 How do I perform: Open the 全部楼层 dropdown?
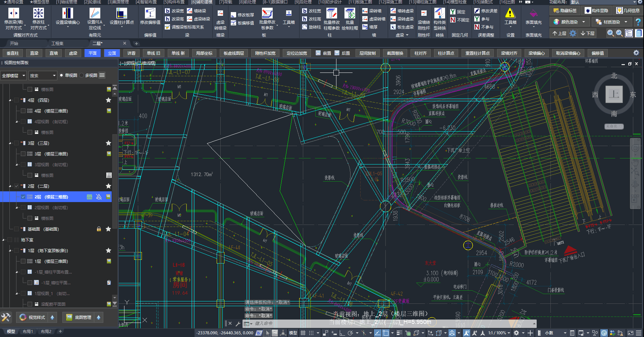click(14, 76)
